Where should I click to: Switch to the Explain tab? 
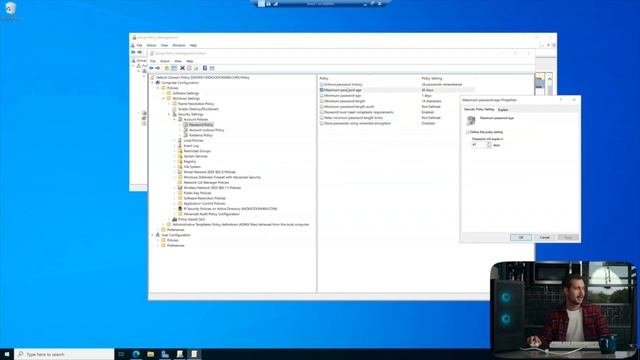point(503,110)
